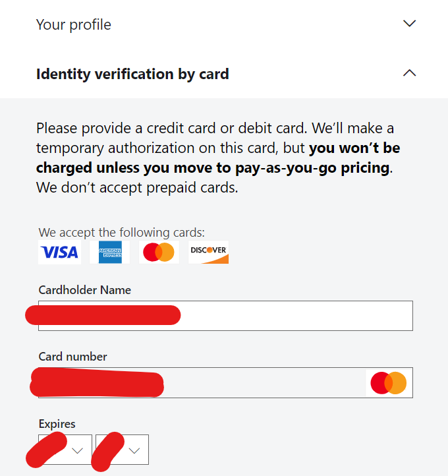Click the American Express card logo
448x476 pixels.
110,253
